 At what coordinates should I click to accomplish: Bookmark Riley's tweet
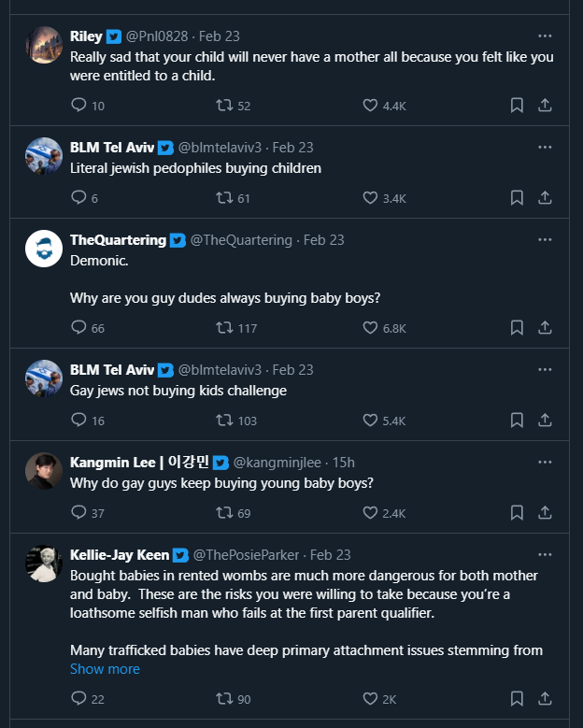[517, 106]
